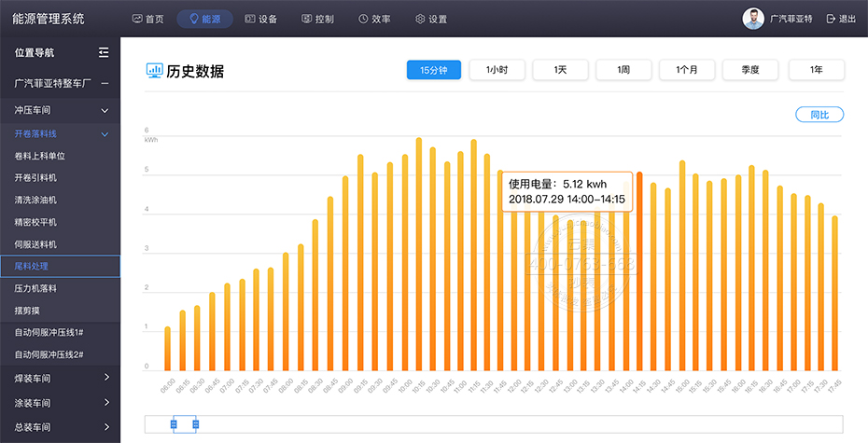Toggle the 同比 comparison button

(819, 115)
